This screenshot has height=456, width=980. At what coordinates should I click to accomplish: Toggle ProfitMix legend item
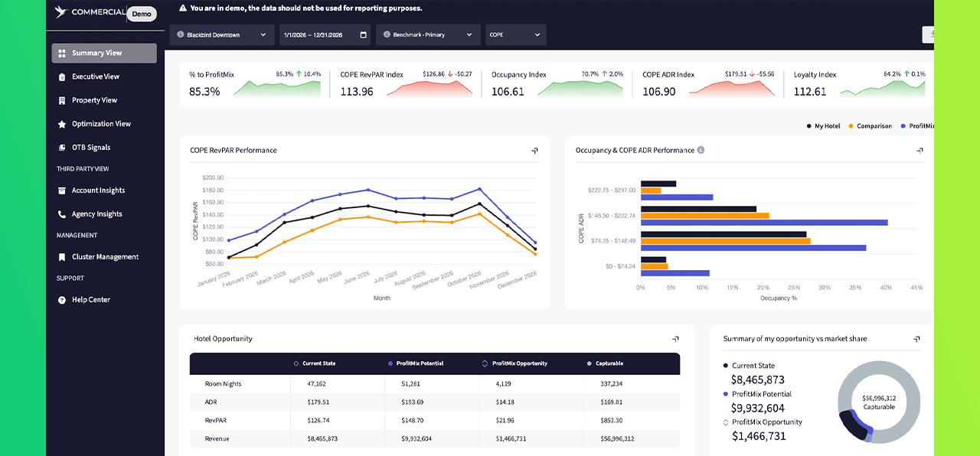[x=917, y=126]
